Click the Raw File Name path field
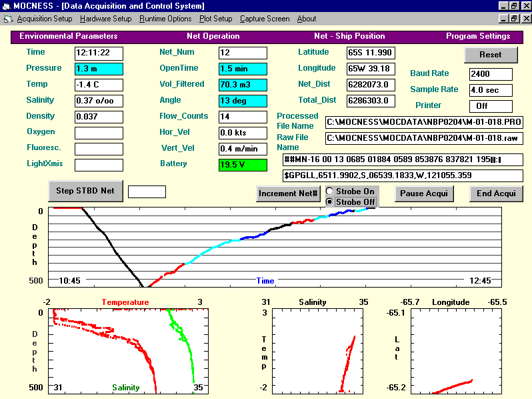532x399 pixels. pyautogui.click(x=424, y=138)
